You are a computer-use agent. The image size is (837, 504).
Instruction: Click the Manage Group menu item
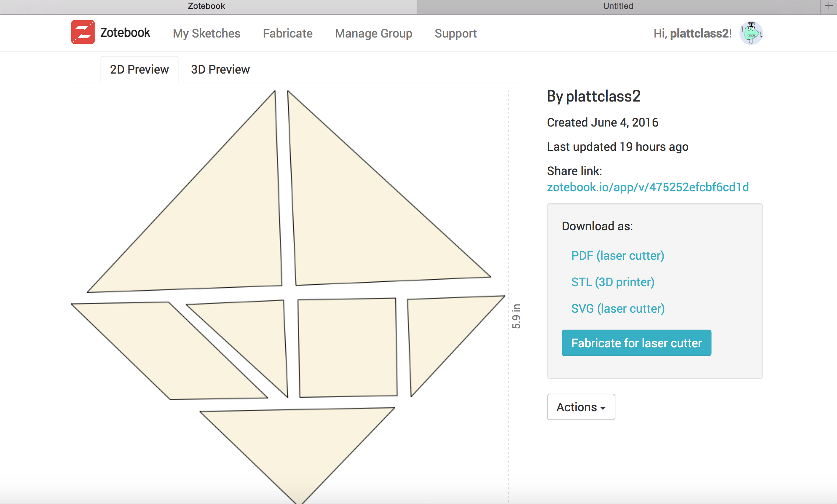click(374, 33)
